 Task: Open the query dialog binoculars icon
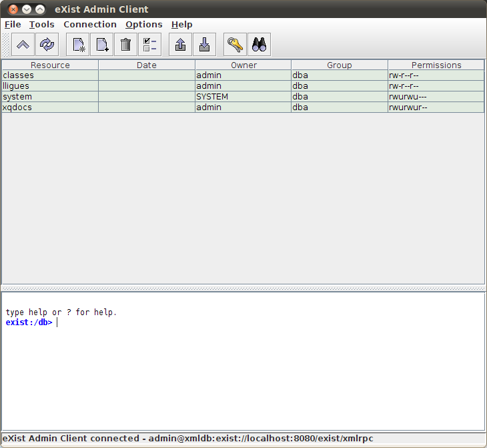(259, 45)
